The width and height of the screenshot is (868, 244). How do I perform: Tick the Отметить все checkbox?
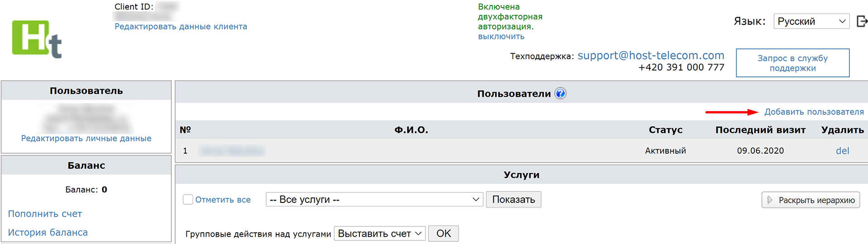pos(188,199)
